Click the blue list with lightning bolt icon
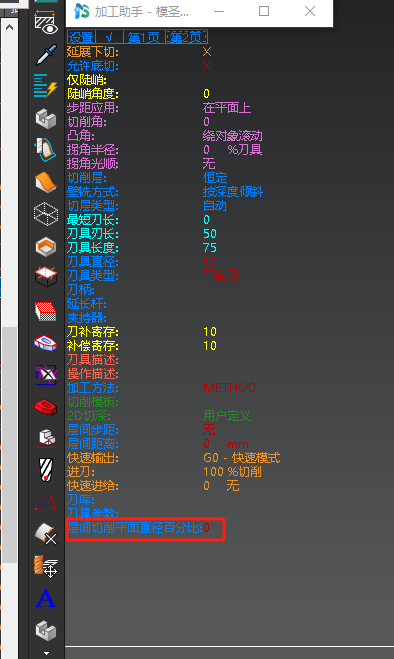 tap(45, 86)
